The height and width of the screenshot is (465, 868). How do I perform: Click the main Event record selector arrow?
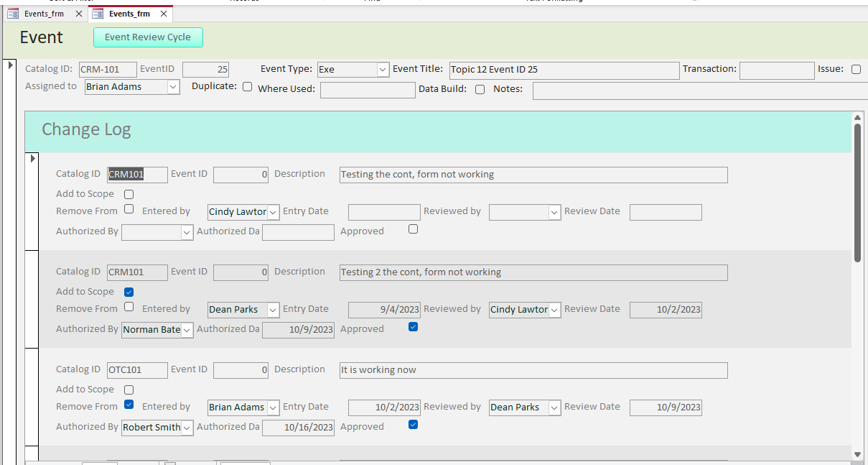11,65
